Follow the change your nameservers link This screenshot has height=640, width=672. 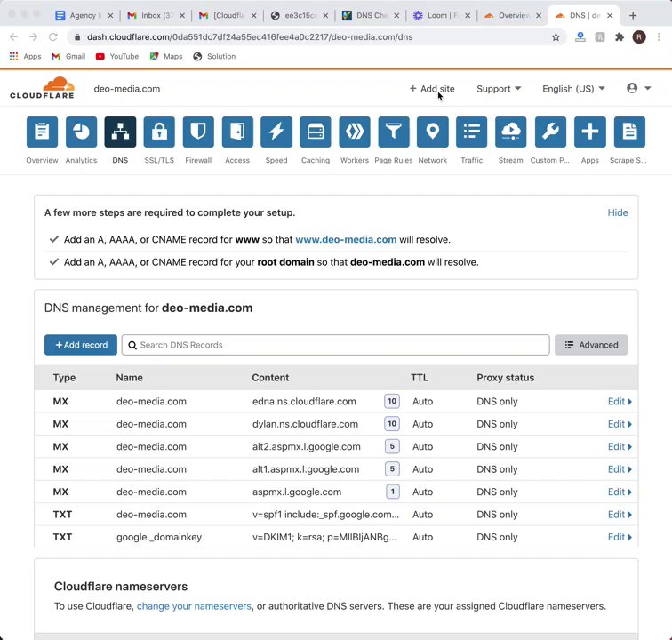(x=194, y=606)
